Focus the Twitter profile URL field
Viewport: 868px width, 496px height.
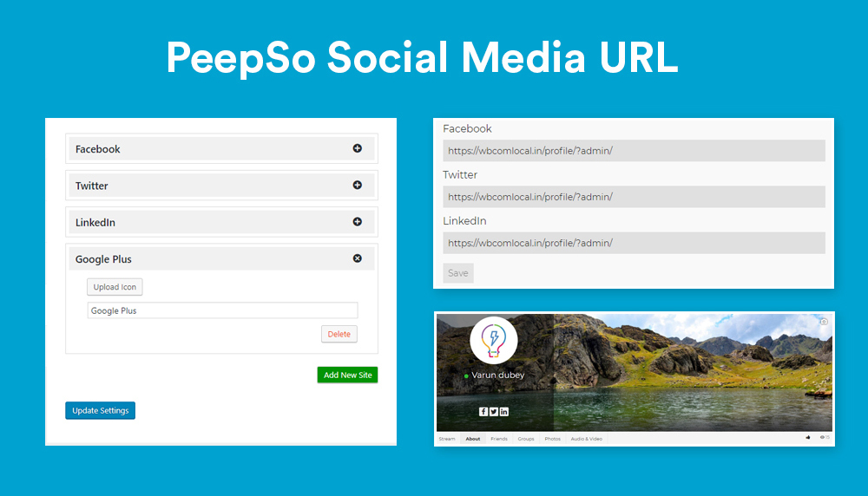click(x=634, y=197)
